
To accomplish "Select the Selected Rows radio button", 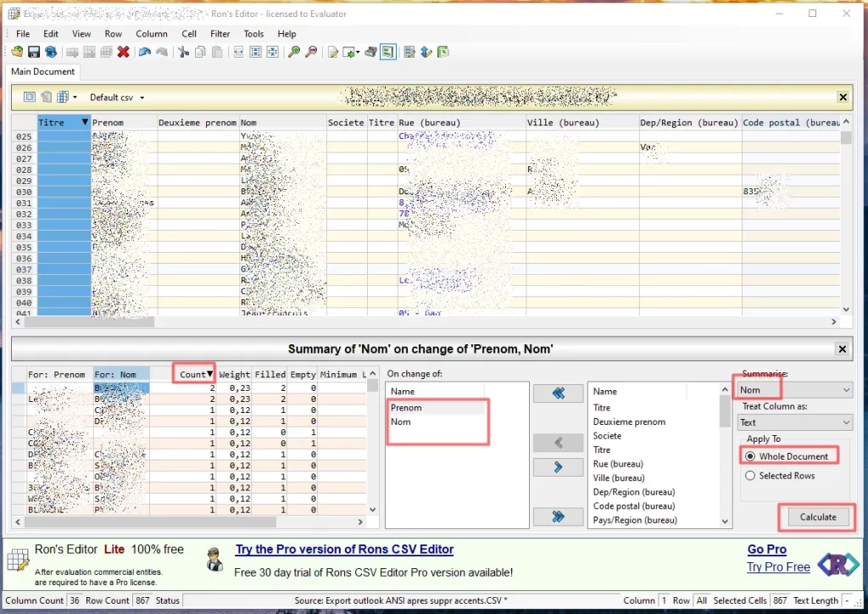I will 750,476.
